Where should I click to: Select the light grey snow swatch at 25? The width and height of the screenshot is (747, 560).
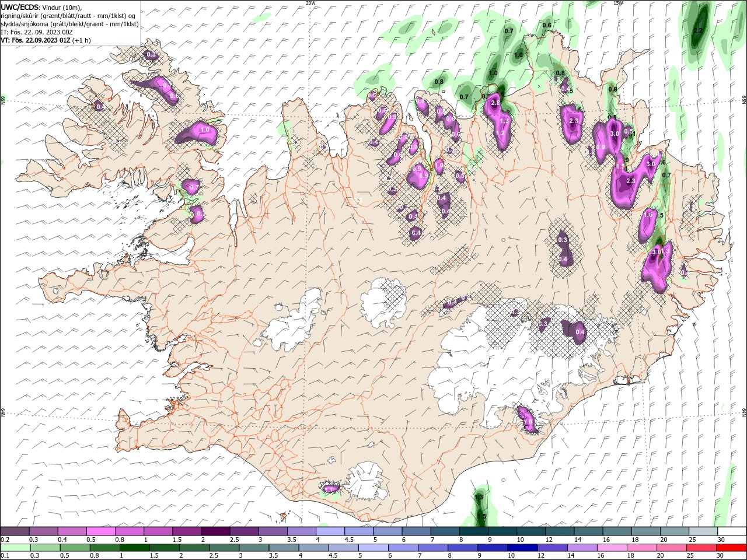(x=704, y=531)
